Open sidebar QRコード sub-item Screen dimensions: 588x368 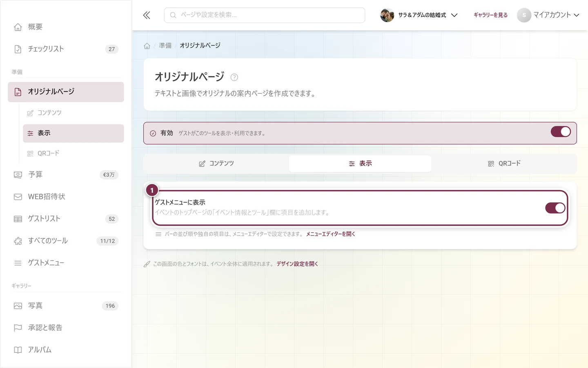click(x=73, y=153)
